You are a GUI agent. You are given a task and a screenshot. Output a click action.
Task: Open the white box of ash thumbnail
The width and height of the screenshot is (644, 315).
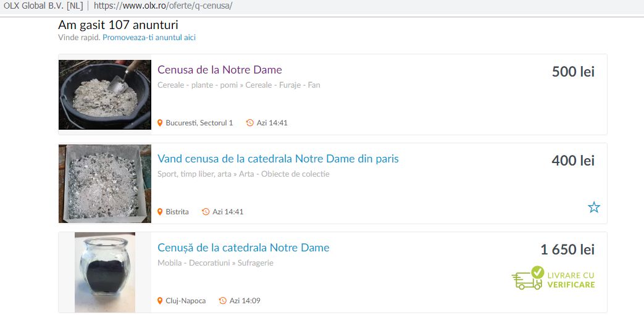105,183
